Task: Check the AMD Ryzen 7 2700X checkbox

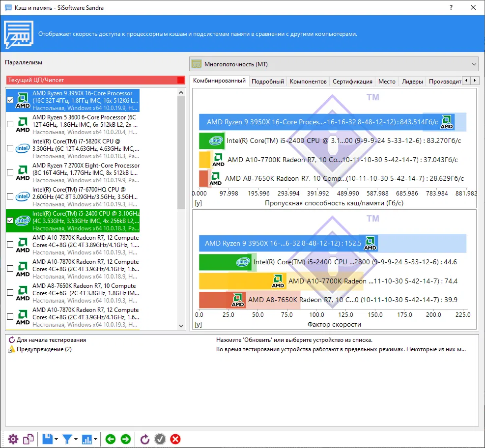Action: coord(10,172)
